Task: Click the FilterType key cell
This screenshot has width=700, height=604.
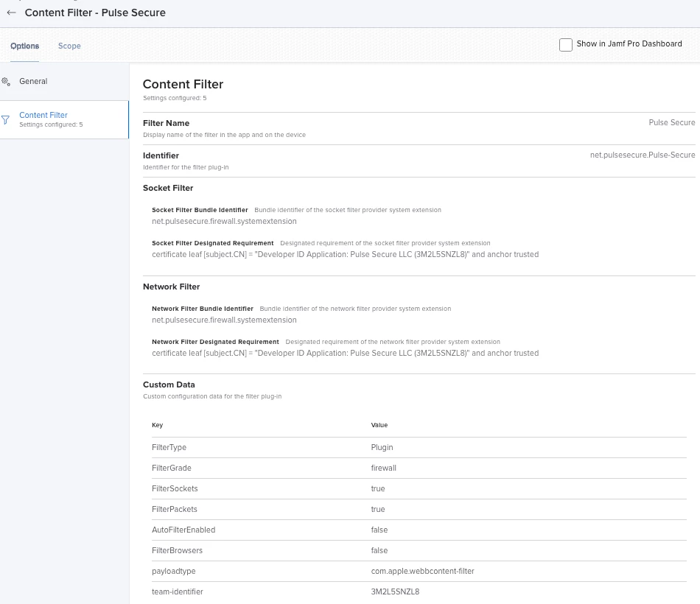Action: pyautogui.click(x=169, y=447)
